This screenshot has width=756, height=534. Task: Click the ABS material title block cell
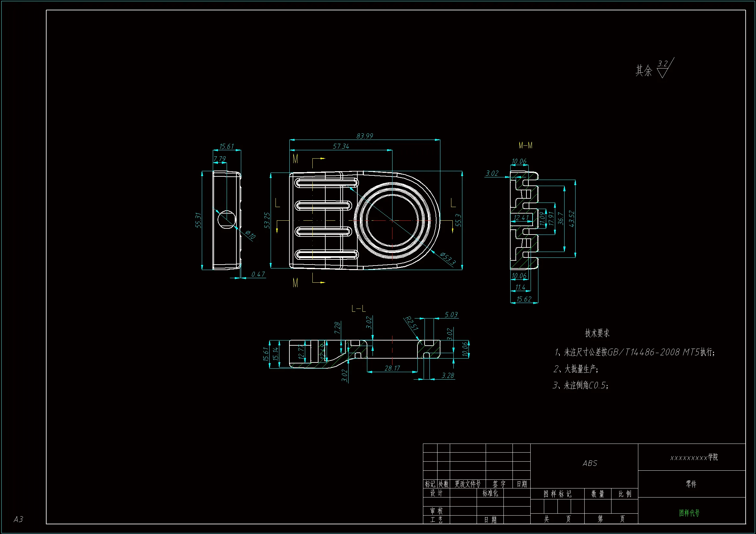pyautogui.click(x=589, y=463)
